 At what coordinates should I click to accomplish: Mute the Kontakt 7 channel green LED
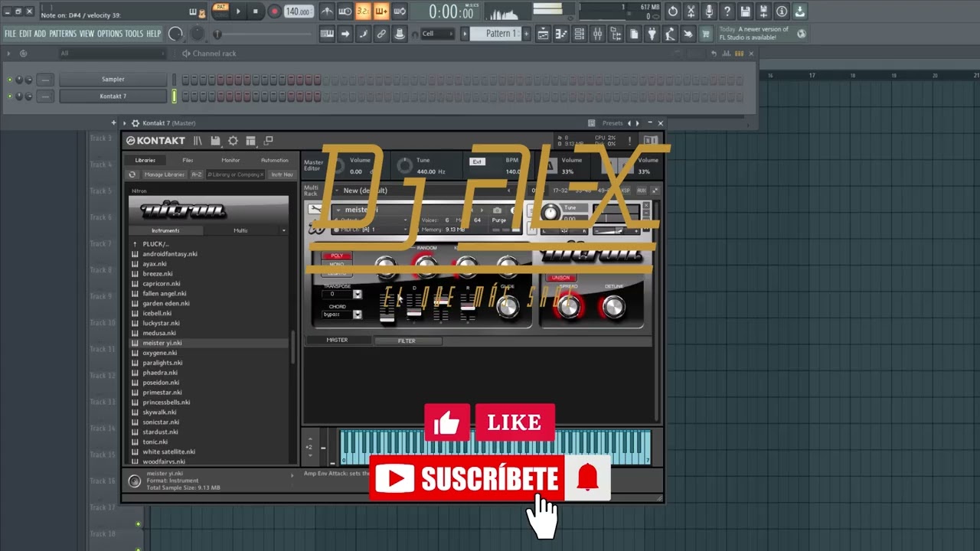point(10,96)
